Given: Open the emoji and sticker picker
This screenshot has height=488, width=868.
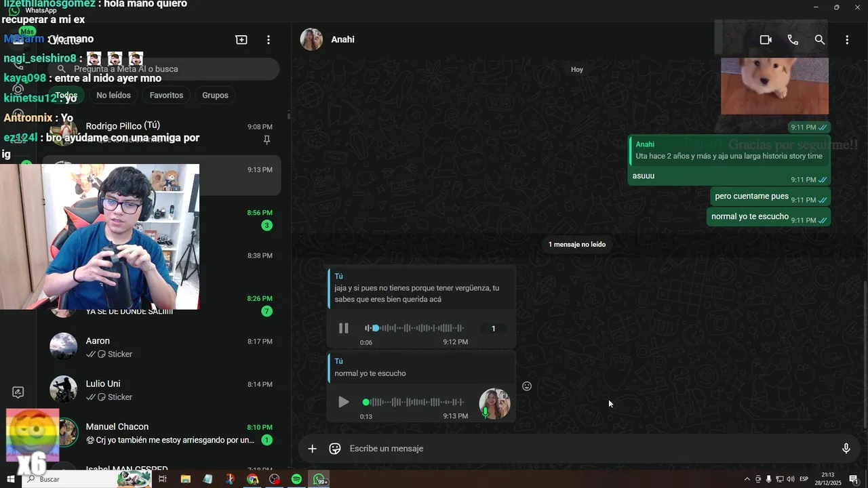Looking at the screenshot, I should (334, 449).
